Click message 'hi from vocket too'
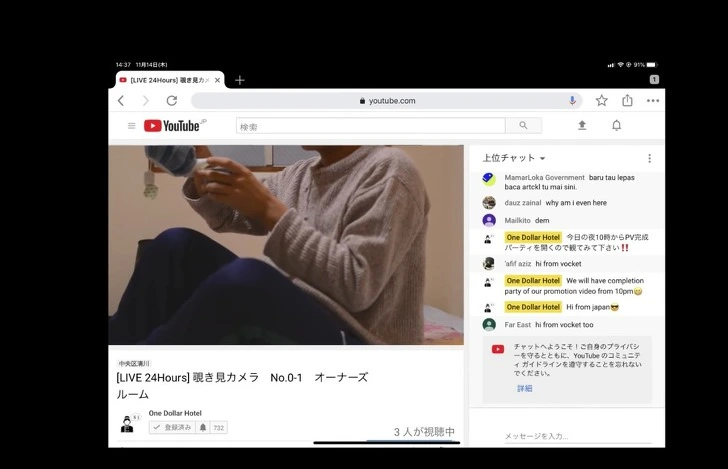The image size is (728, 469). (564, 325)
